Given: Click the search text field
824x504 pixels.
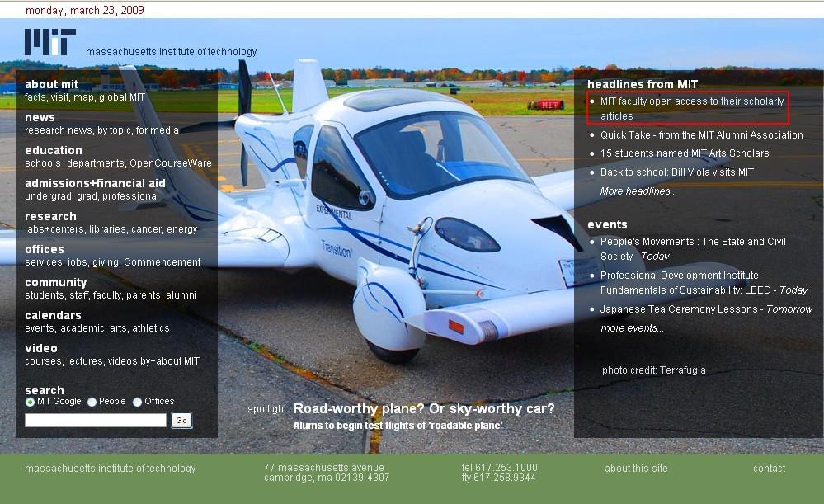Looking at the screenshot, I should coord(96,421).
